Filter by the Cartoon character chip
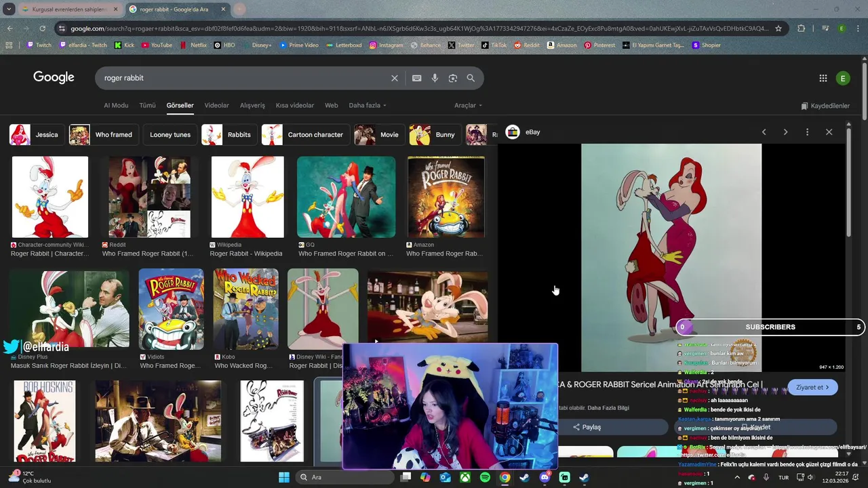Screen dimensions: 868x488 [x=306, y=135]
